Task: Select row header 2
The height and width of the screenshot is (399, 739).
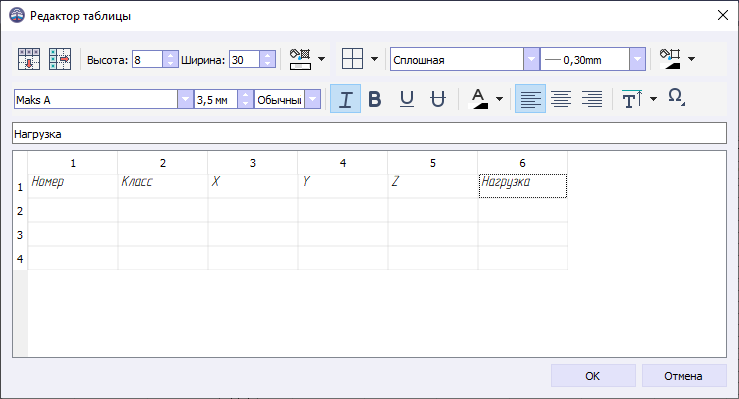Action: (x=20, y=211)
